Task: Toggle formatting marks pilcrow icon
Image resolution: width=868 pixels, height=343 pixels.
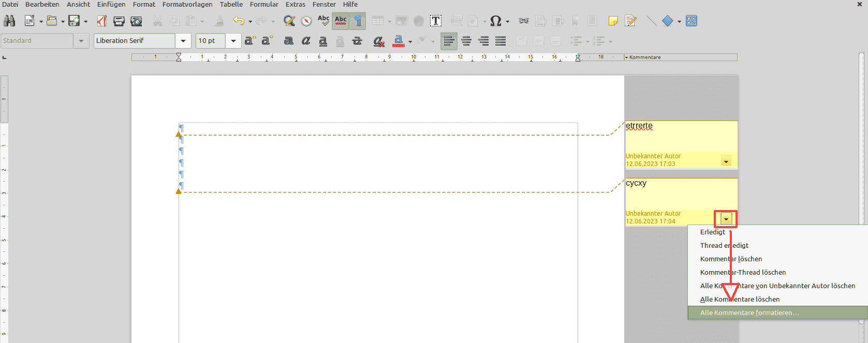Action: click(358, 21)
